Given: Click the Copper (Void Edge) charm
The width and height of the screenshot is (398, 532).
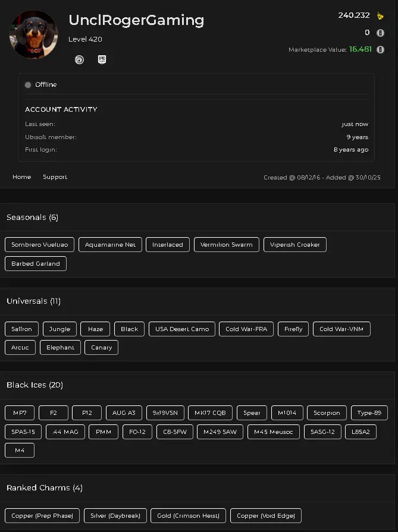Looking at the screenshot, I should coord(266,516).
